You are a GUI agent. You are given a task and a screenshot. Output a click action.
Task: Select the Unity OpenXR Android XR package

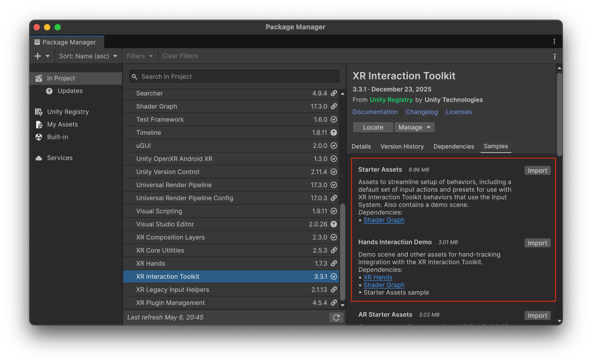(x=231, y=159)
